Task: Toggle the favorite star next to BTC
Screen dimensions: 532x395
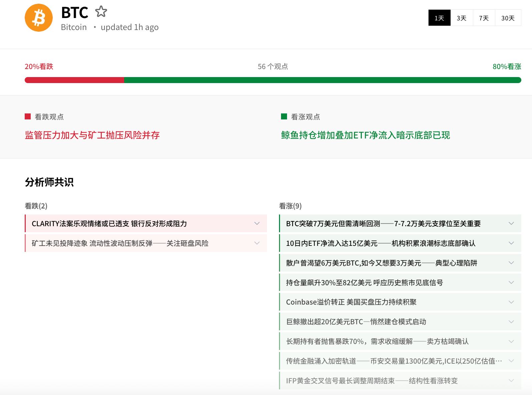Action: click(x=101, y=12)
